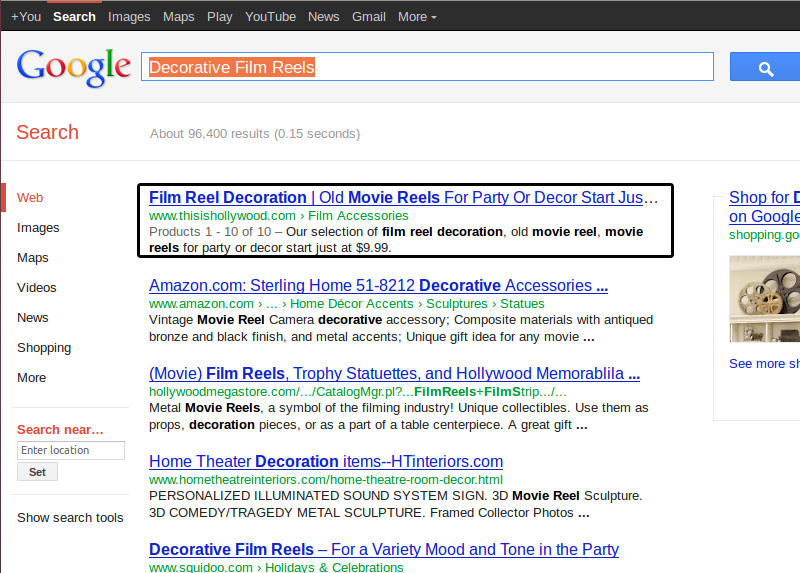Viewport: 800px width, 573px height.
Task: Switch to Images results in sidebar
Action: pos(38,228)
